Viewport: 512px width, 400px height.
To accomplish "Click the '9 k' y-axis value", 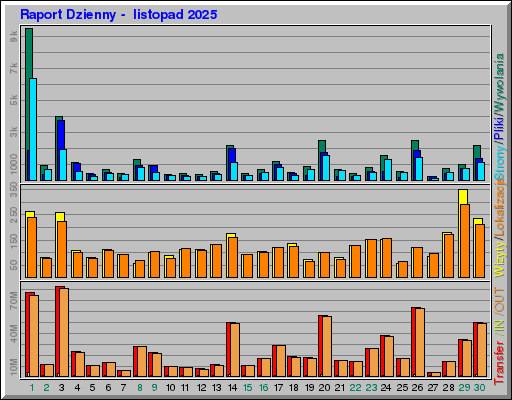I will [x=14, y=36].
